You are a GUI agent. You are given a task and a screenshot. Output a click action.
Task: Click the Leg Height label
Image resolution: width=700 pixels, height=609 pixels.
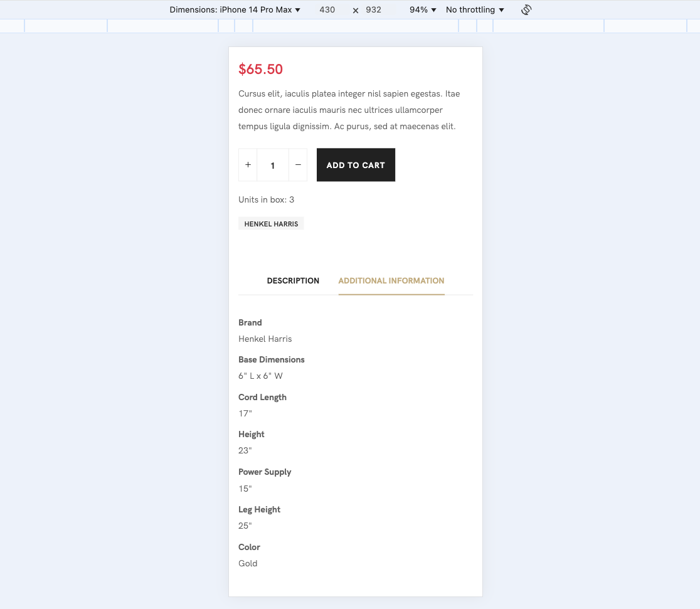coord(259,510)
